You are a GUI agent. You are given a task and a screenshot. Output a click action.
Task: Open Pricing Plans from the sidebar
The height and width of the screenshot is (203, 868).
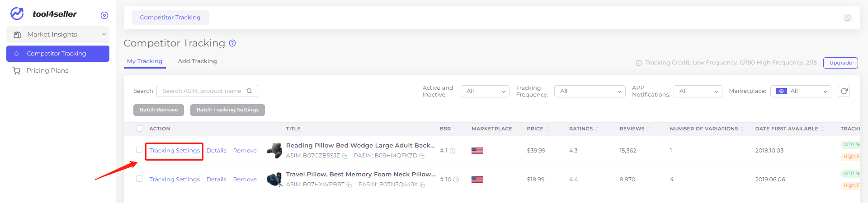[x=47, y=70]
